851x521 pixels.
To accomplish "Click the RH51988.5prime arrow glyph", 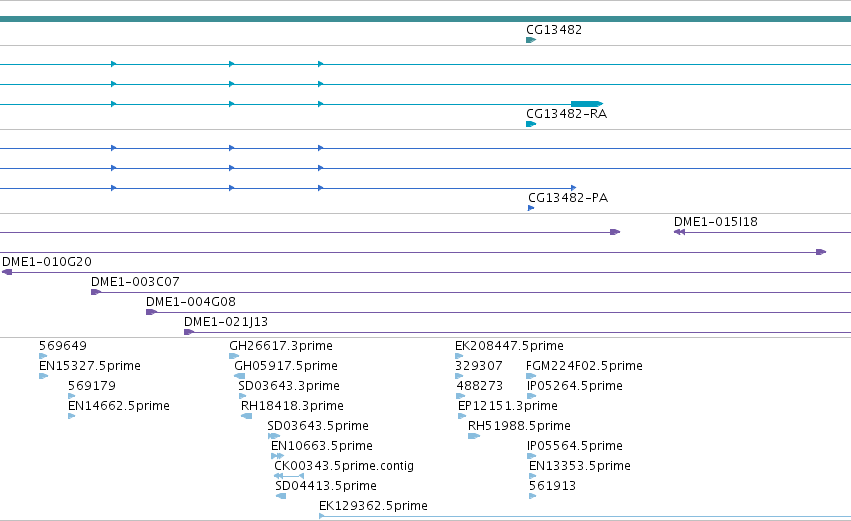I will pyautogui.click(x=474, y=436).
